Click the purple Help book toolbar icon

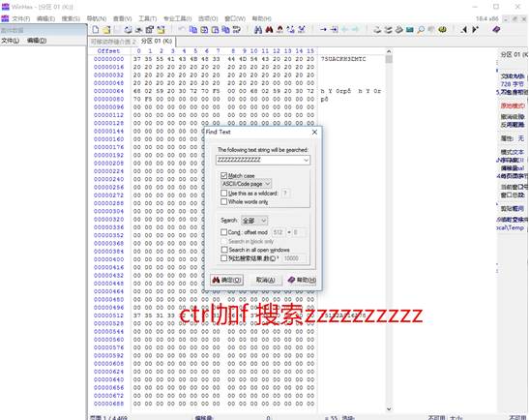pyautogui.click(x=496, y=30)
